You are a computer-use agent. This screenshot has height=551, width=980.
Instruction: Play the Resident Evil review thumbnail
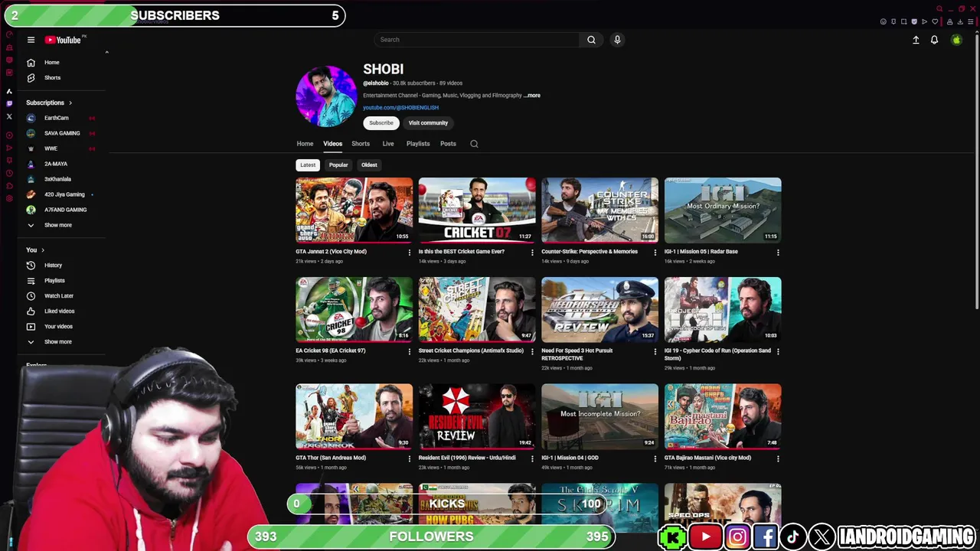point(477,416)
